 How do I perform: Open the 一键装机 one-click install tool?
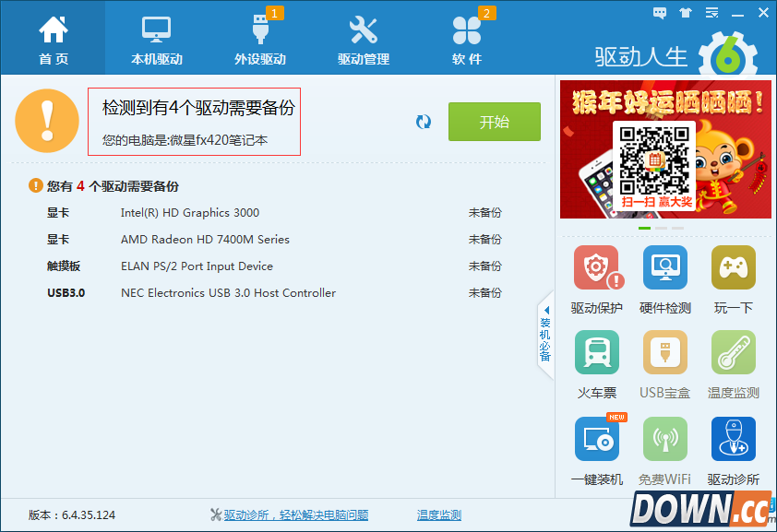(596, 439)
